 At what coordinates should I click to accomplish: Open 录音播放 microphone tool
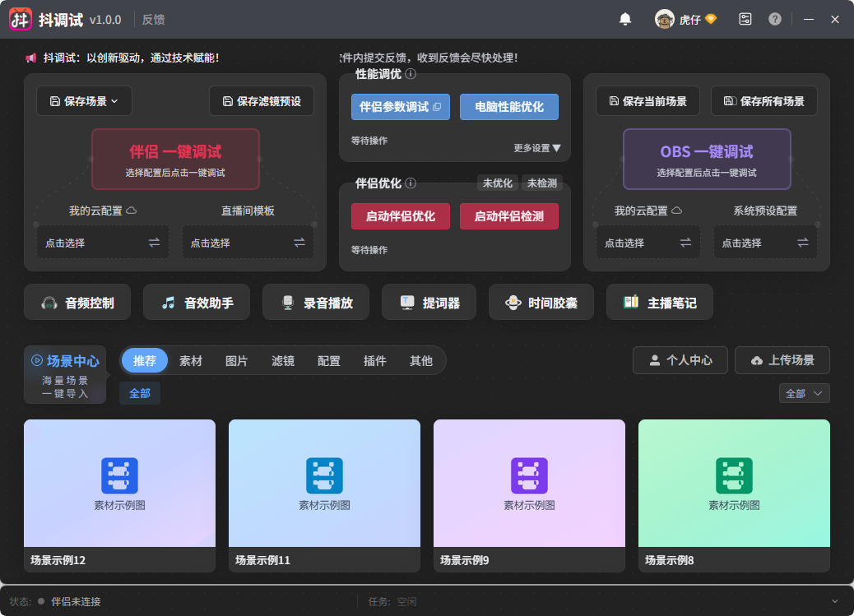pos(316,303)
